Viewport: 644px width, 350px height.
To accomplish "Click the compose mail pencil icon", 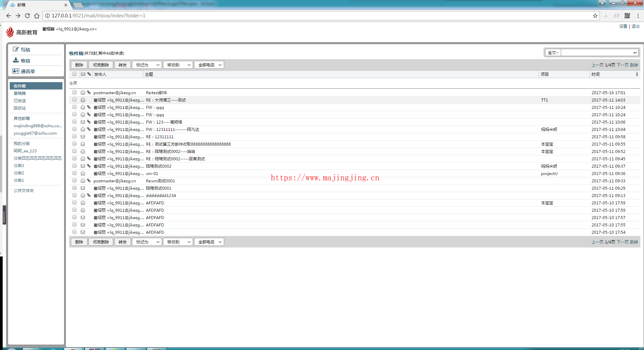I will click(16, 49).
